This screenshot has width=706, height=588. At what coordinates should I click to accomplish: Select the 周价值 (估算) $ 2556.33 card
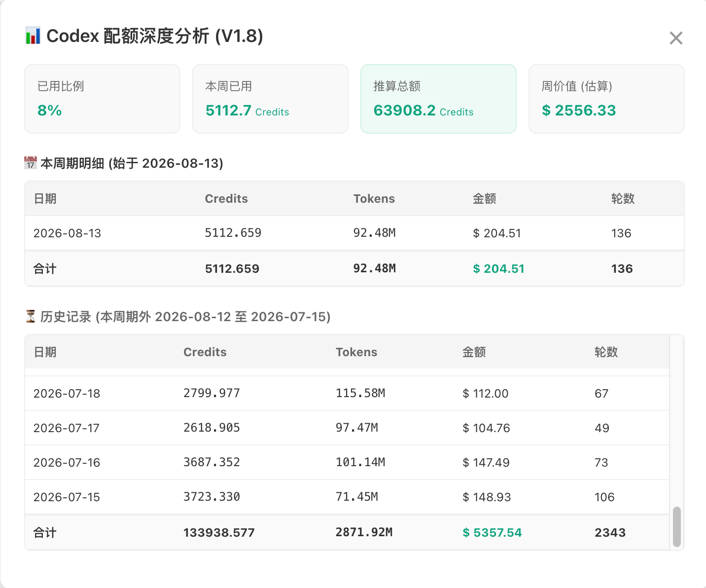point(606,99)
